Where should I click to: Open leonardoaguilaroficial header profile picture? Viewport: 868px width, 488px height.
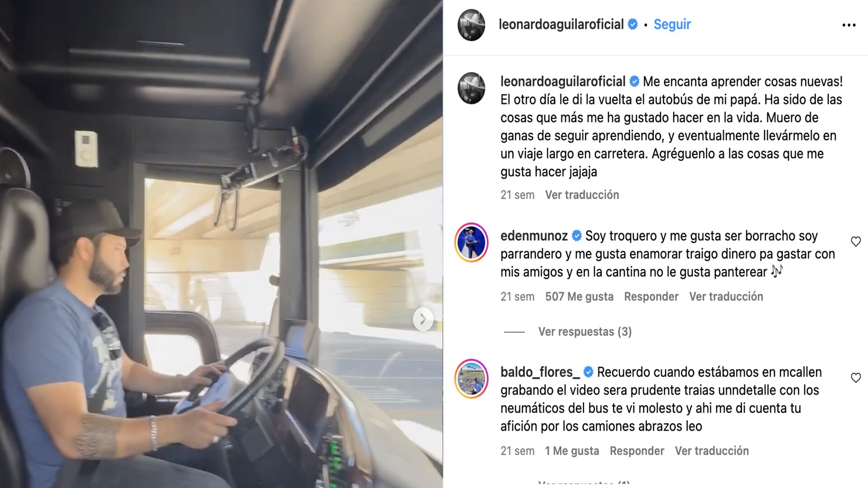click(471, 25)
